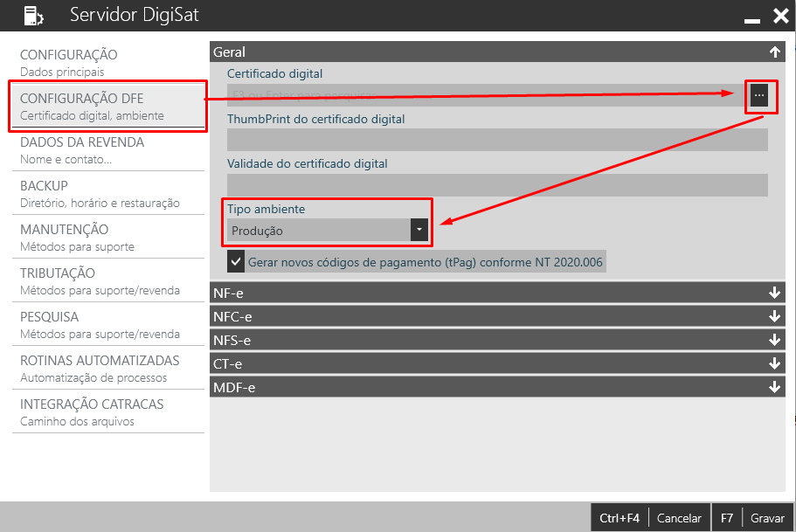Collapse the Geral panel arrow
The height and width of the screenshot is (532, 796).
tap(775, 52)
